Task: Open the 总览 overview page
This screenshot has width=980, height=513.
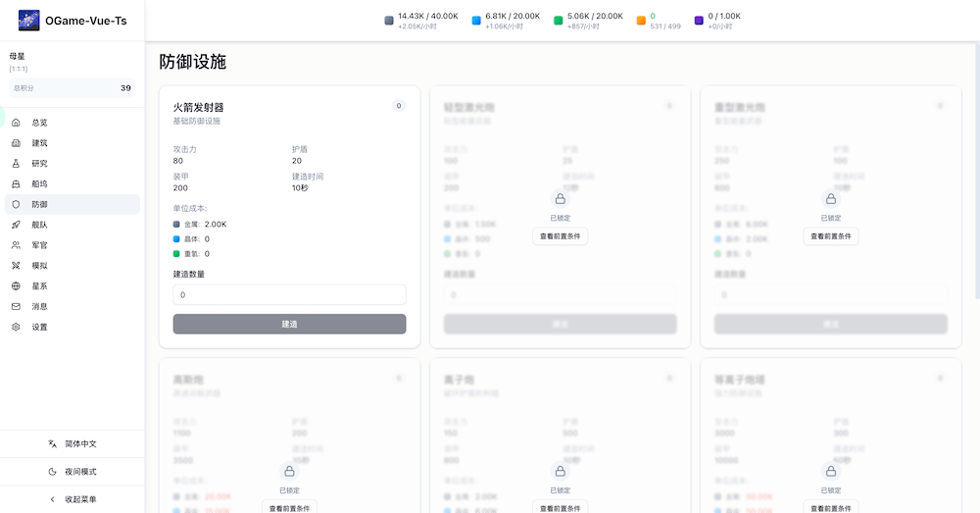Action: (x=39, y=123)
